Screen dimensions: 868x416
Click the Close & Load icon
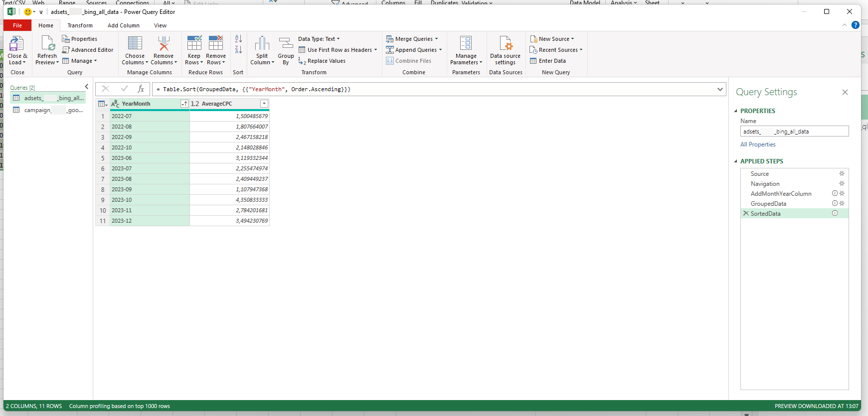coord(16,44)
